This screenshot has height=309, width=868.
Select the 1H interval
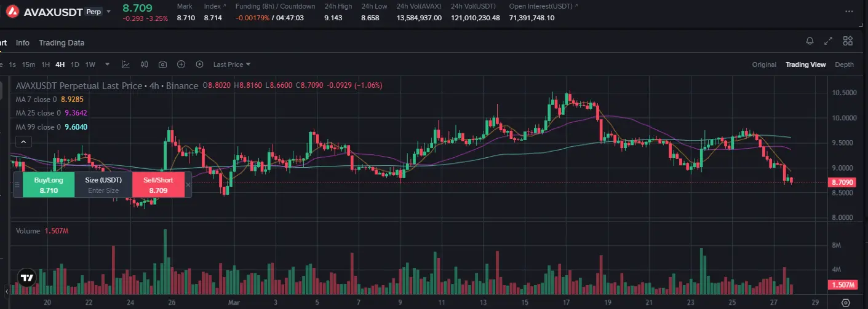click(x=46, y=65)
